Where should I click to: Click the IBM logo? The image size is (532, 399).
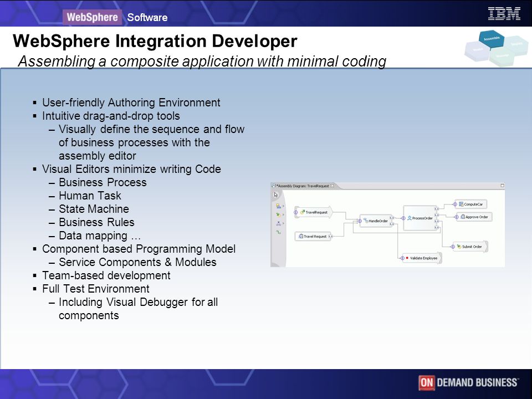coord(504,13)
